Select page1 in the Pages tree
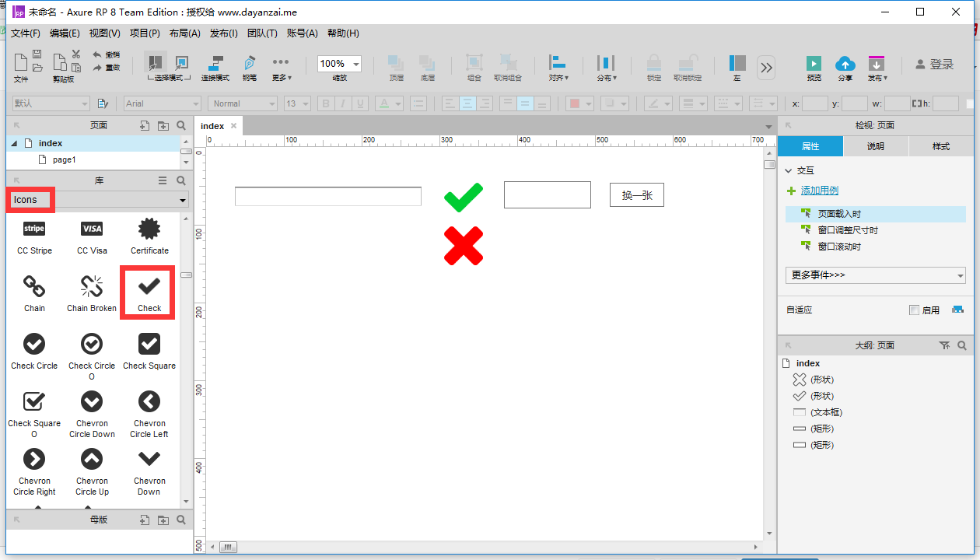The height and width of the screenshot is (560, 980). pyautogui.click(x=64, y=159)
